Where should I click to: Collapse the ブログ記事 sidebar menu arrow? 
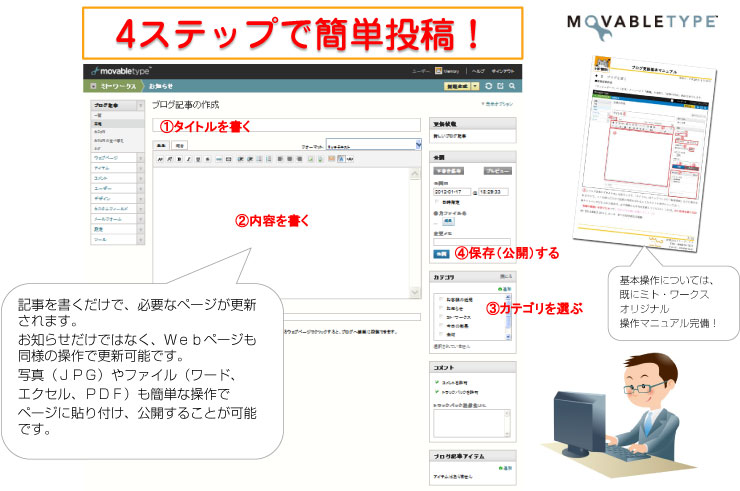[141, 105]
